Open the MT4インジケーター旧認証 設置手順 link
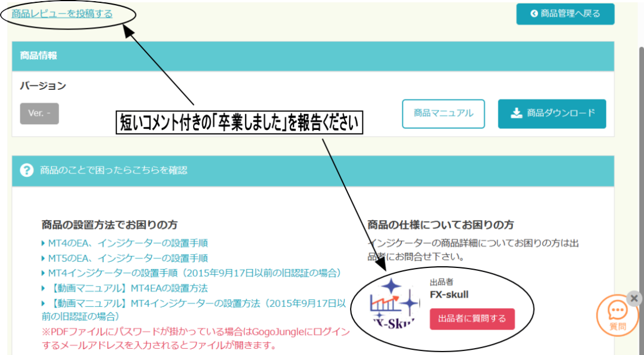 coord(194,273)
